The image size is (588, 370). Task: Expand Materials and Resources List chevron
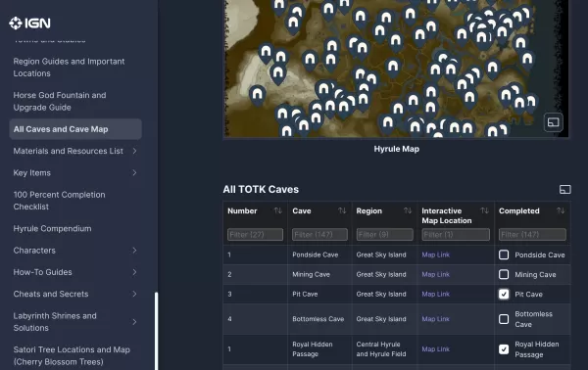pyautogui.click(x=134, y=151)
